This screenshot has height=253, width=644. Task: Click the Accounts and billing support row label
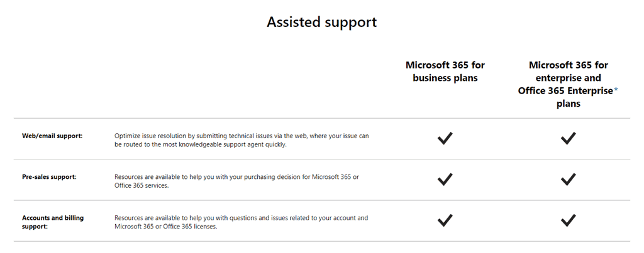point(53,222)
